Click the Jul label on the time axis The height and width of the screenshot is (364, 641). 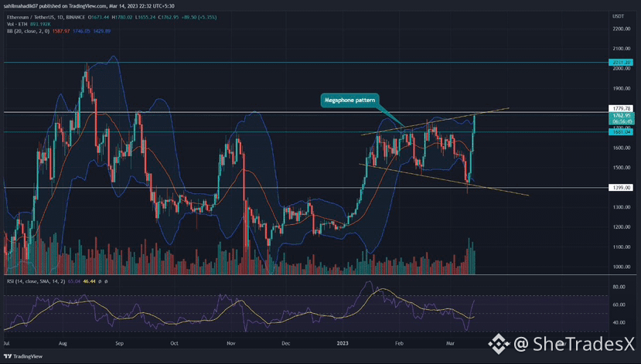(x=6, y=344)
